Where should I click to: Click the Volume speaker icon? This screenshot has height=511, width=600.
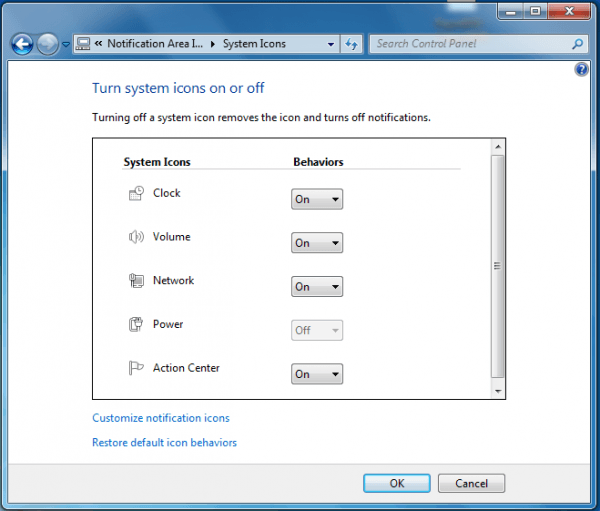coord(136,237)
